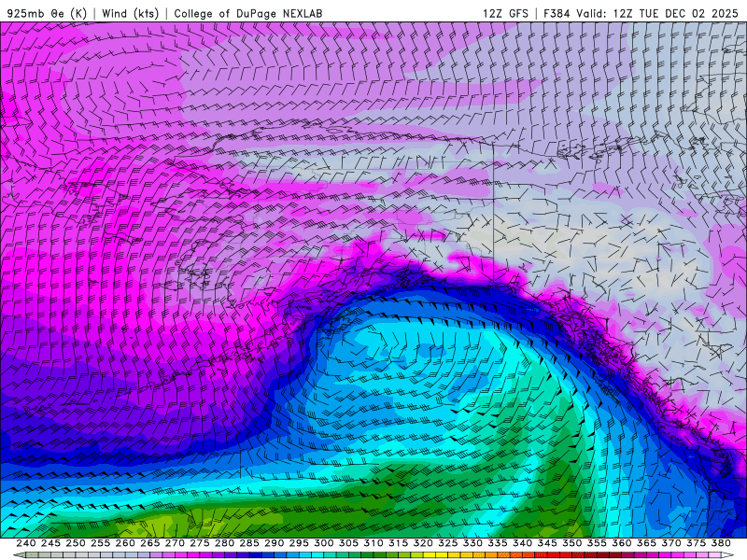Click the 295 value on the color scale
The height and width of the screenshot is (560, 747).
click(299, 543)
